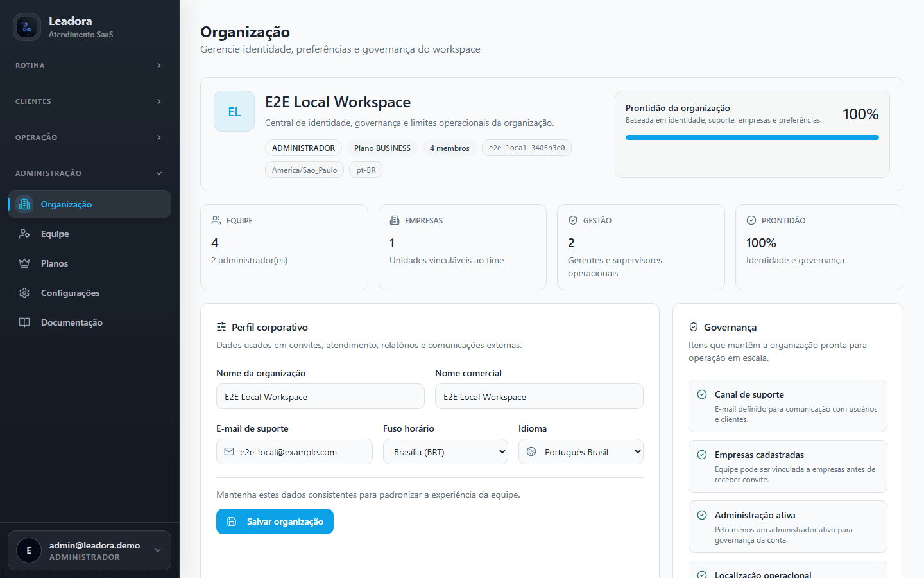924x578 pixels.
Task: Click the Organização page title
Action: pos(245,32)
